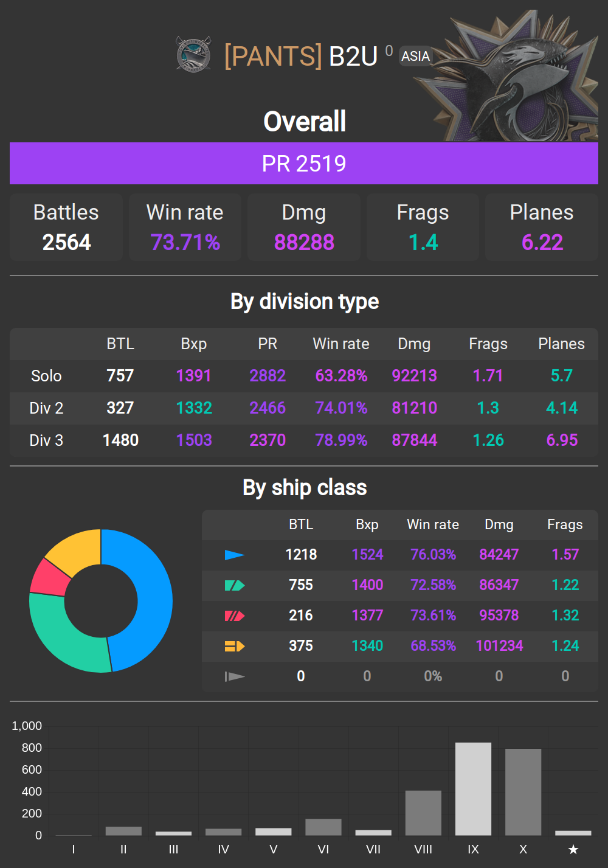
Task: Click the red battleship class icon
Action: [x=234, y=616]
